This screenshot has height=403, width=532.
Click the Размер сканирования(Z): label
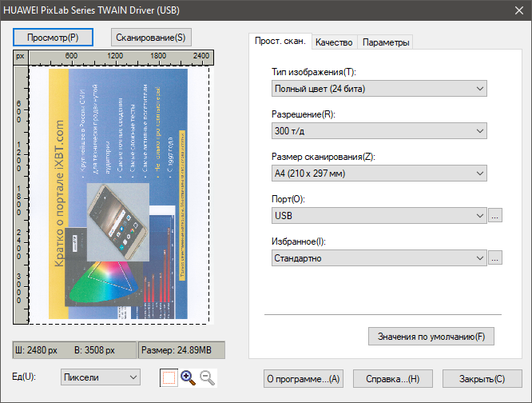pyautogui.click(x=324, y=157)
